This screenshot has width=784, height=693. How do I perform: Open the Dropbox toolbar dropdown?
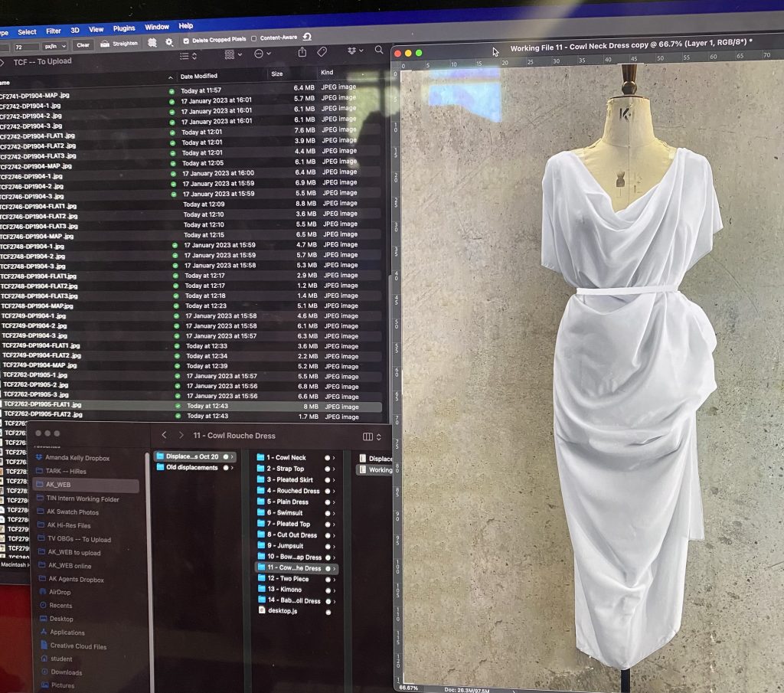coord(354,51)
